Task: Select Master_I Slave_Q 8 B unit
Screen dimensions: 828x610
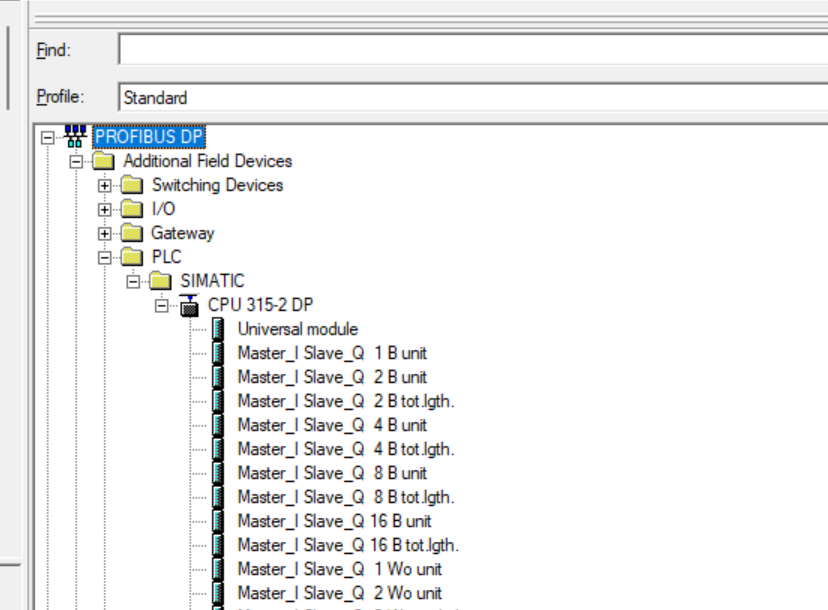Action: point(332,473)
